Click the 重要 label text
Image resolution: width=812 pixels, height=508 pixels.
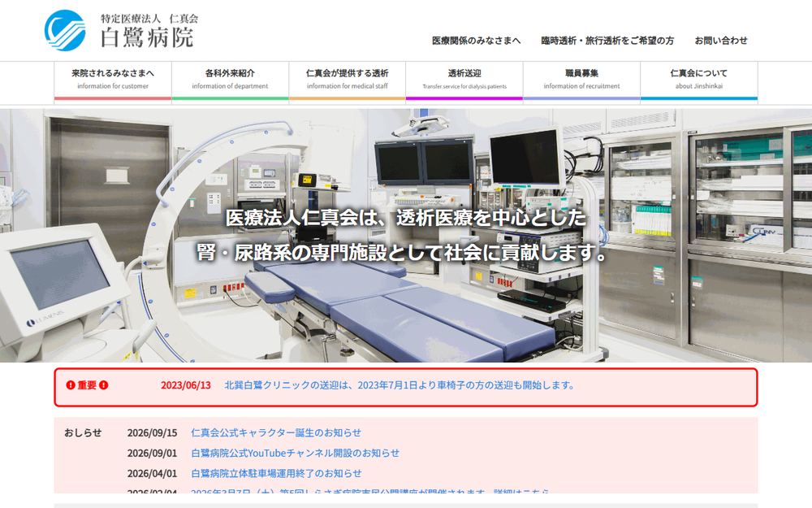[87, 385]
